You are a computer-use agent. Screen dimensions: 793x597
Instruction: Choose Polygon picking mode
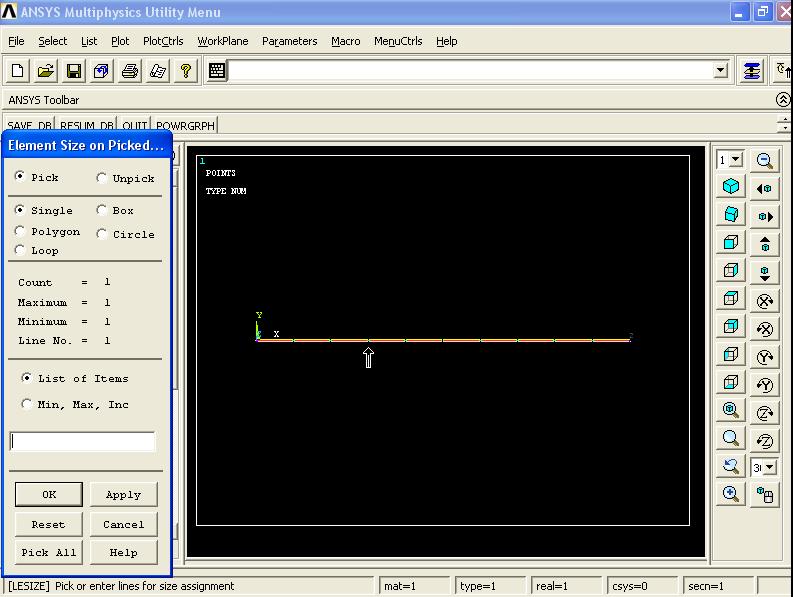pyautogui.click(x=20, y=231)
